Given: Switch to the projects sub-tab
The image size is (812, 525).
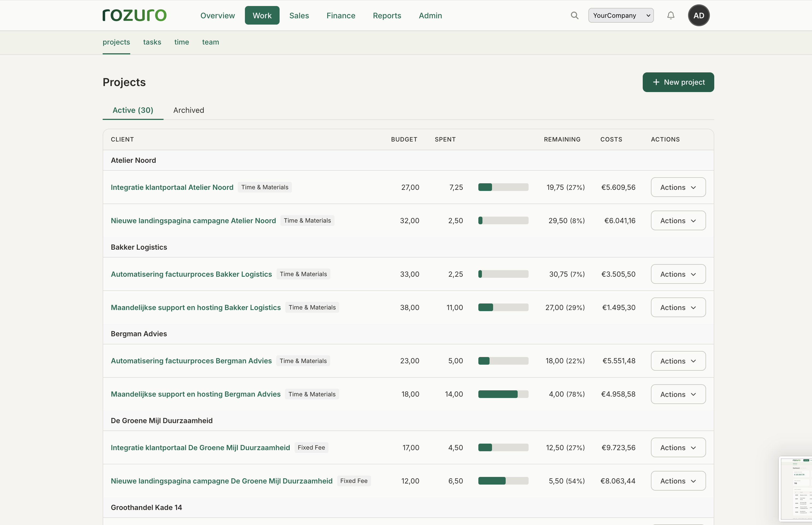Looking at the screenshot, I should (x=116, y=42).
